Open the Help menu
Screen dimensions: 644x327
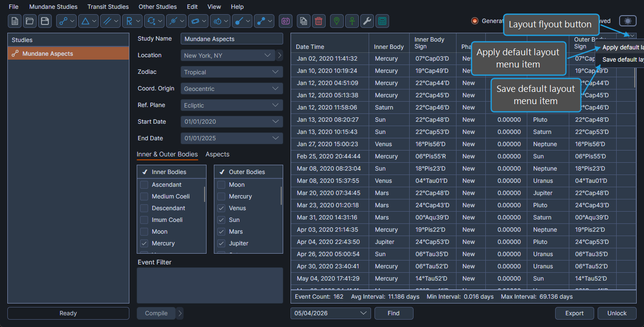[x=237, y=7]
